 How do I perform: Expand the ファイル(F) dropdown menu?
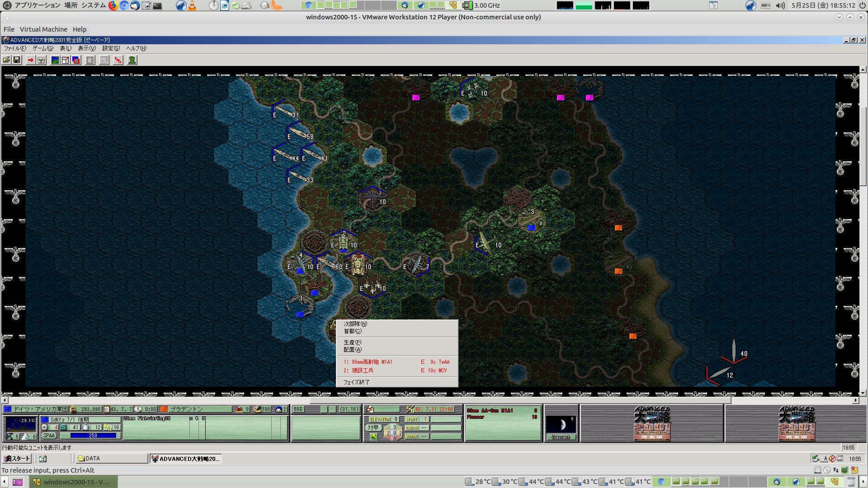tap(15, 48)
